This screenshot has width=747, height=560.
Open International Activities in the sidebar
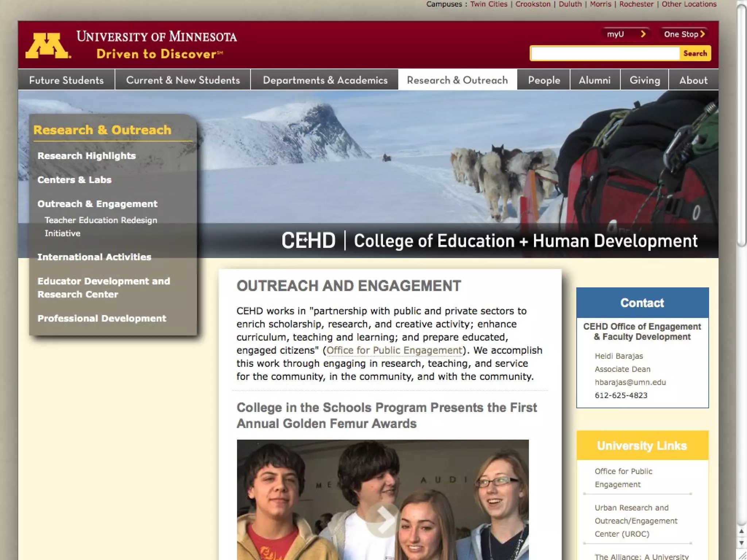click(x=94, y=257)
